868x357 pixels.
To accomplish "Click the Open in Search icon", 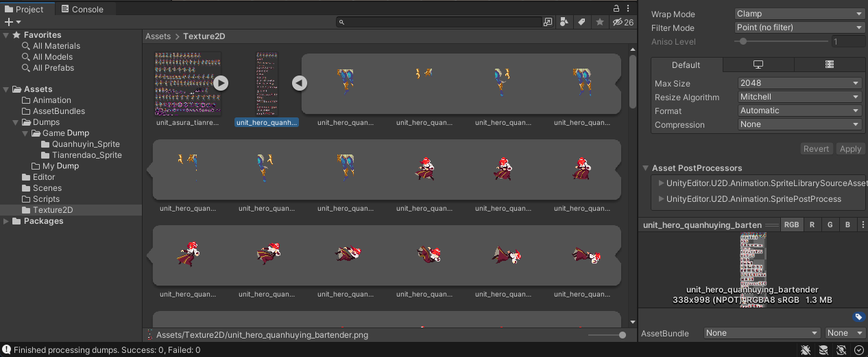I will click(x=548, y=22).
